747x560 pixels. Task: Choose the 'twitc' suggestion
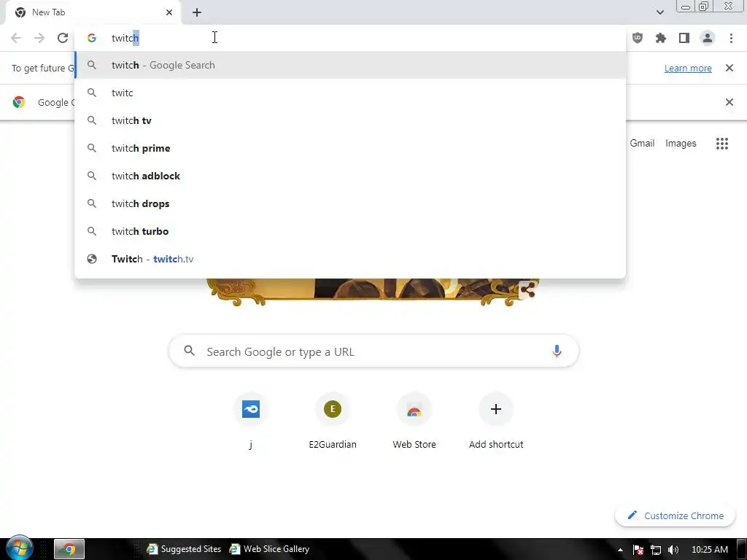[350, 93]
